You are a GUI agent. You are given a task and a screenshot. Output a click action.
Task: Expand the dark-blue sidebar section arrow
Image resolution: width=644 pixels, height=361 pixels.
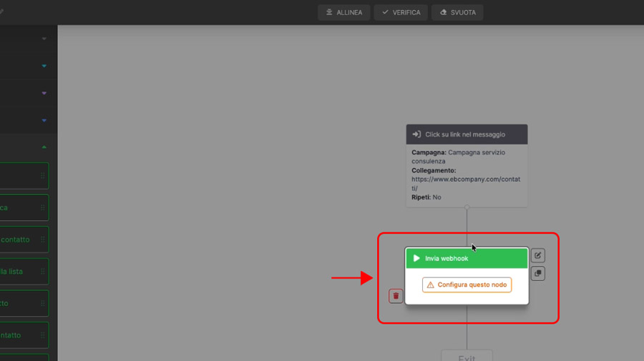pos(44,120)
